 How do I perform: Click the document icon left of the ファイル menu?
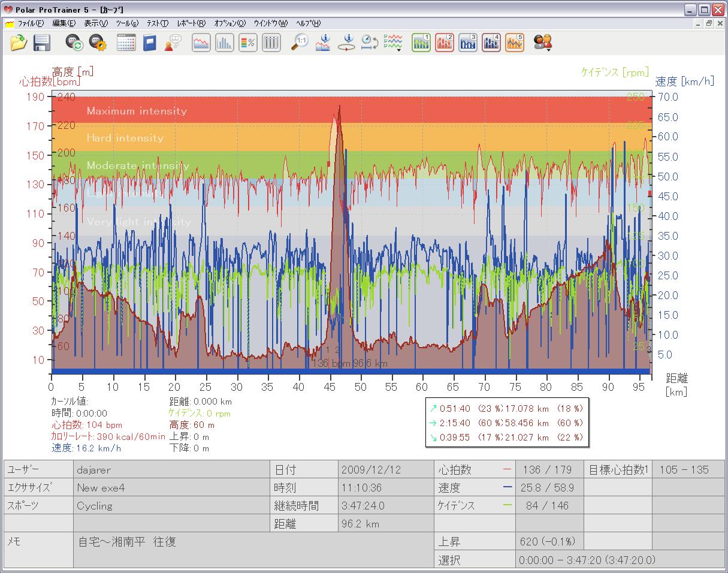9,24
